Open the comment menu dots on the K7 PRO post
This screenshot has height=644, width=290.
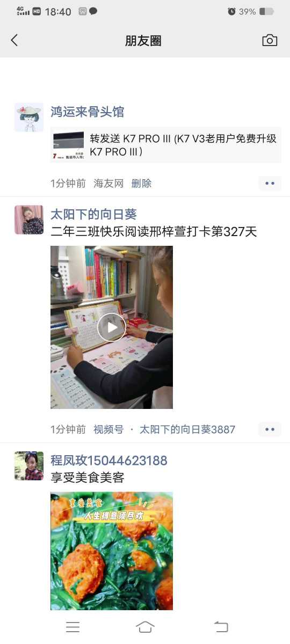point(270,184)
